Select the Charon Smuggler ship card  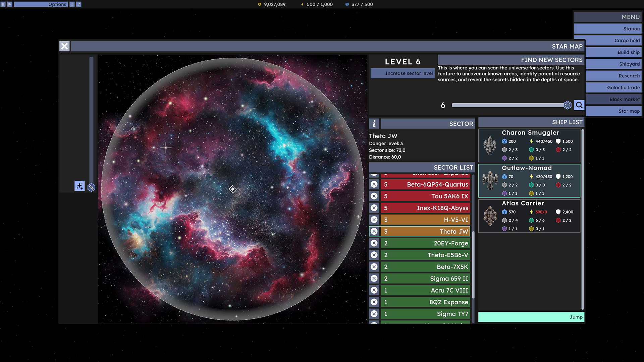click(529, 145)
